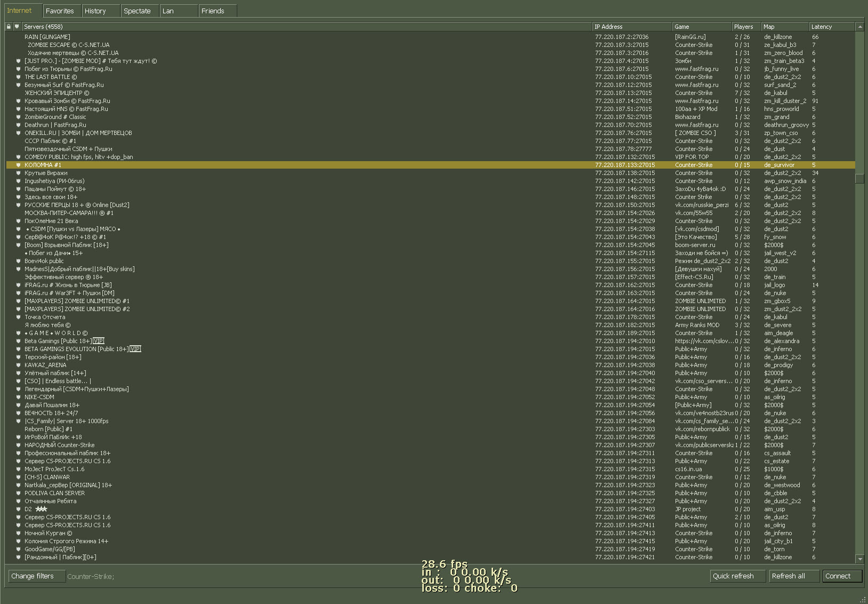Select Эффективный сервер ® 18+ row
Screen dimensions: 868x604
[430, 277]
